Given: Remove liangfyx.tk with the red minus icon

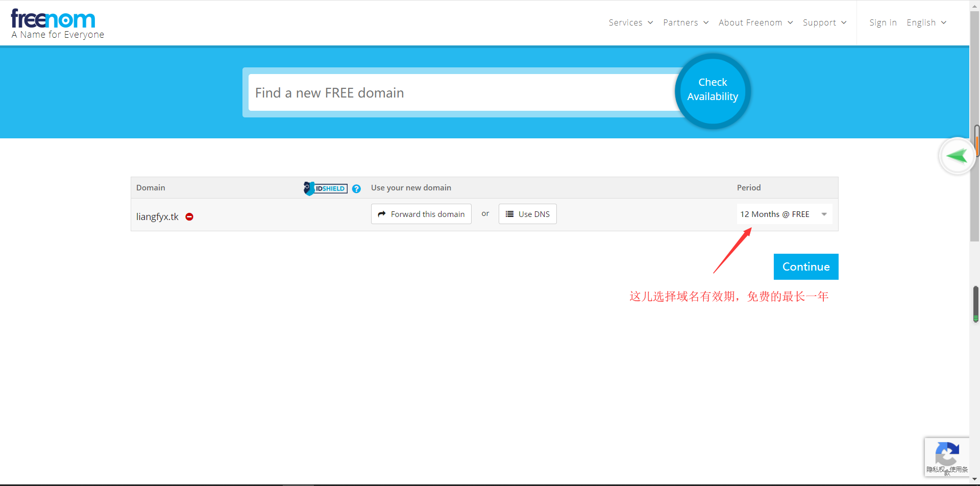Looking at the screenshot, I should pos(189,217).
